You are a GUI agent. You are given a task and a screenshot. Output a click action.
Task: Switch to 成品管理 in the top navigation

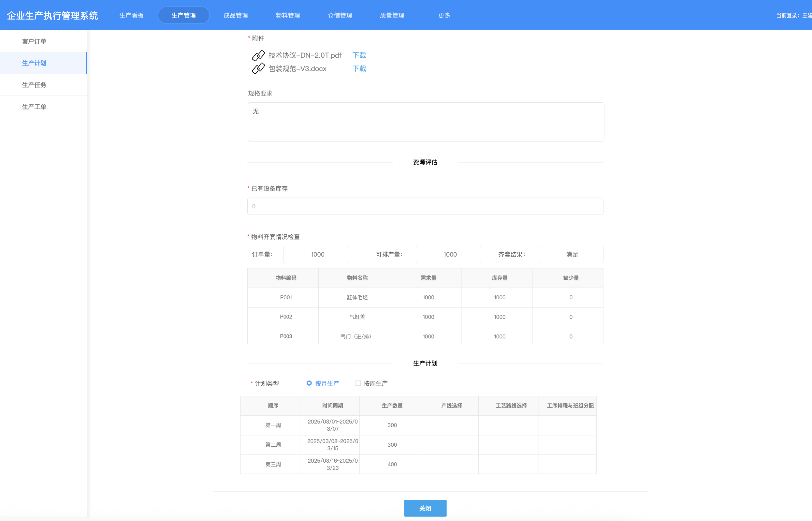pyautogui.click(x=236, y=16)
